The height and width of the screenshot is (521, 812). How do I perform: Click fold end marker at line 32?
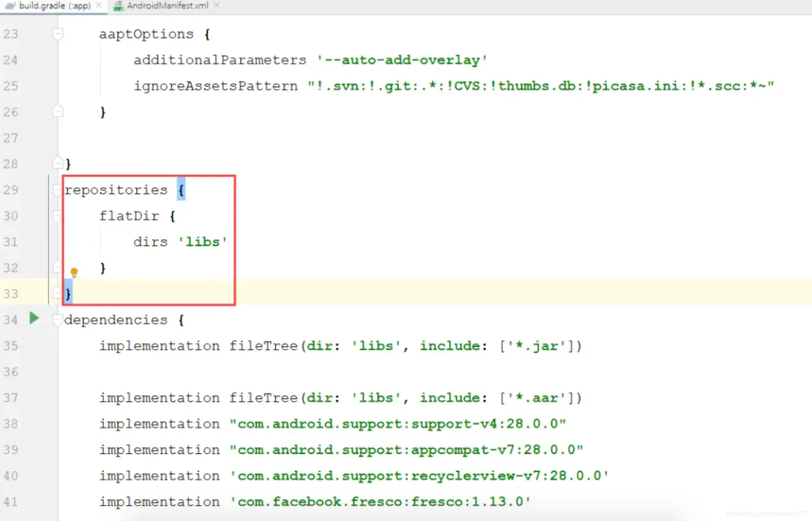pos(58,267)
